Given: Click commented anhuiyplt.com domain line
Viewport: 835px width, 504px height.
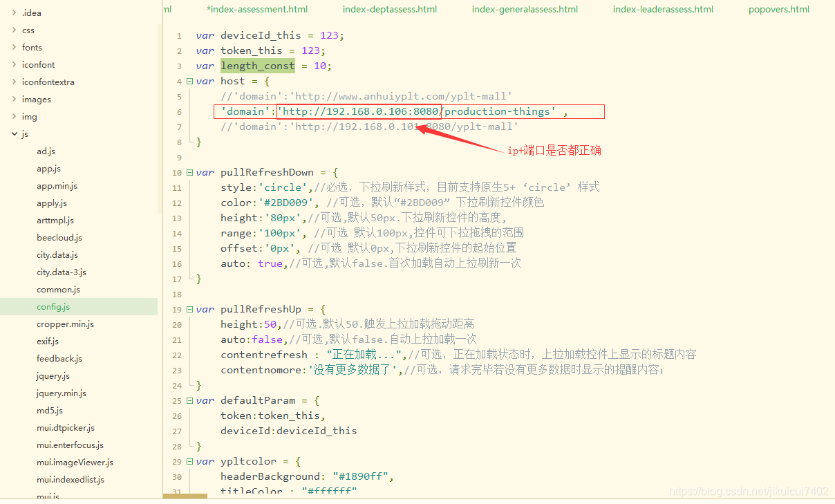Looking at the screenshot, I should coord(367,97).
